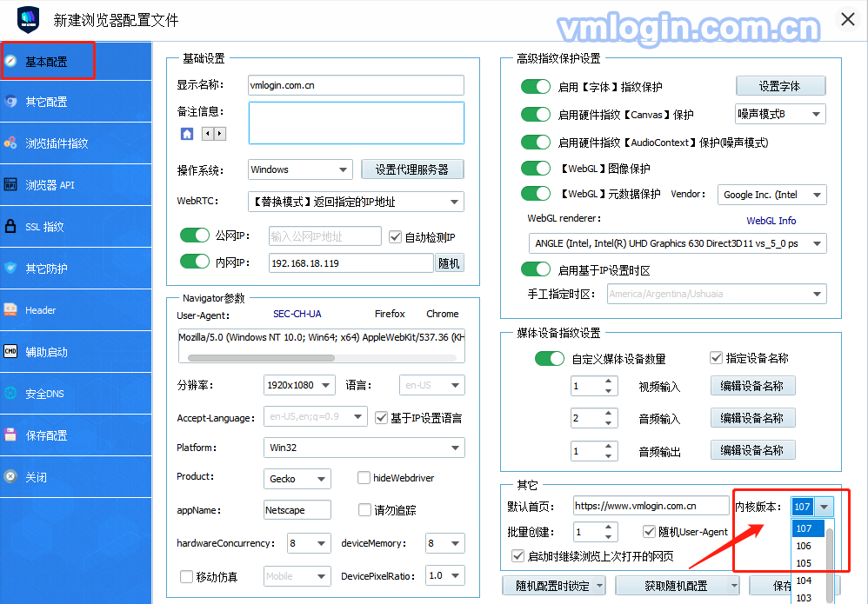The height and width of the screenshot is (604, 868).
Task: Disable 启用【字体】指纹保护 switch
Action: click(x=535, y=86)
